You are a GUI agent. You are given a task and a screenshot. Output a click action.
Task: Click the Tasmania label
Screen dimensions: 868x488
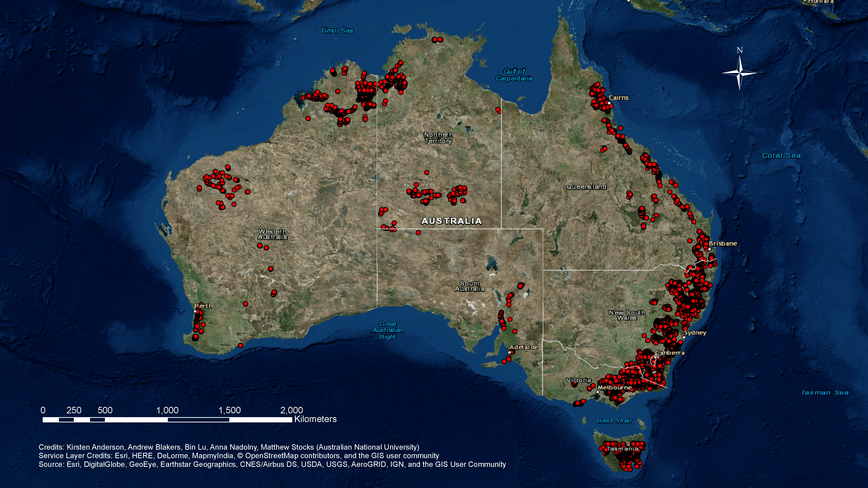pyautogui.click(x=622, y=449)
